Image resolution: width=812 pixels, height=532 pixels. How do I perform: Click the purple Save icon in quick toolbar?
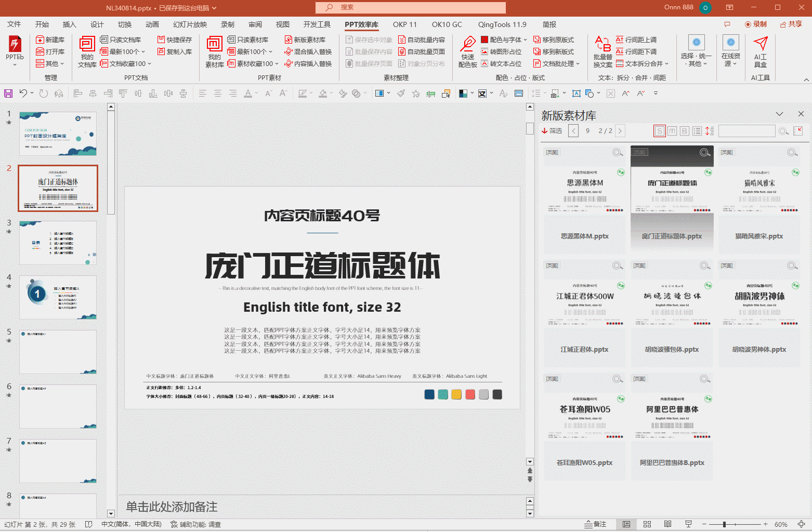(8, 94)
